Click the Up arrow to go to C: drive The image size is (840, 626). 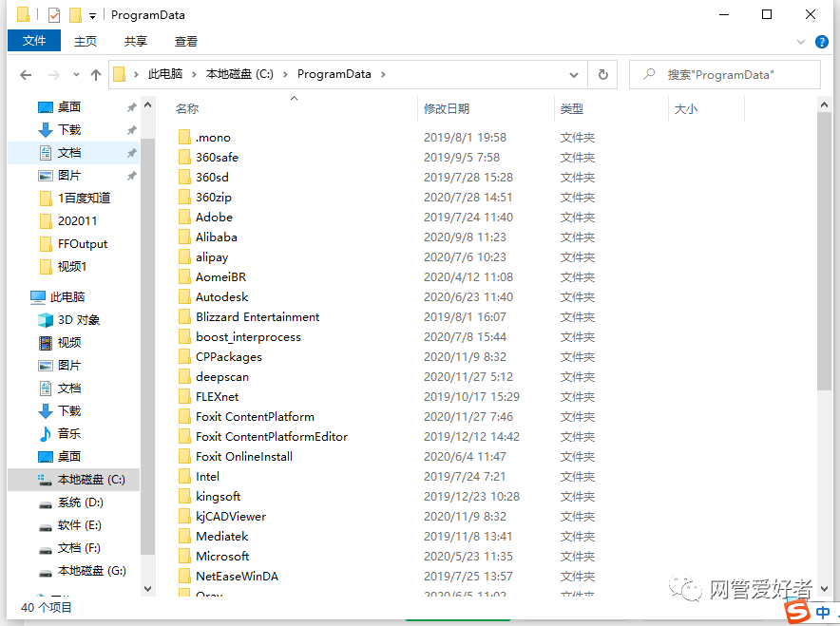pyautogui.click(x=95, y=74)
